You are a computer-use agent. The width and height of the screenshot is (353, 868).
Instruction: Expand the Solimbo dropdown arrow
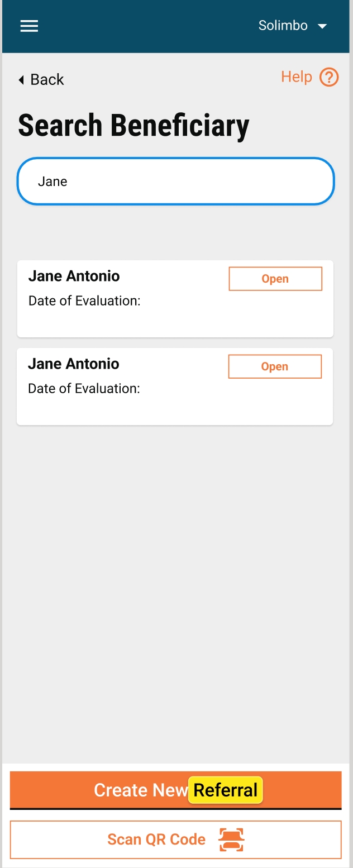(322, 26)
